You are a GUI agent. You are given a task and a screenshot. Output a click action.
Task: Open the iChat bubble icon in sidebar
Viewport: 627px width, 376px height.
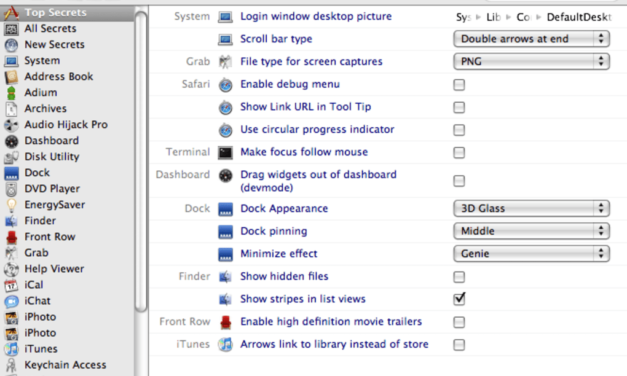tap(11, 301)
